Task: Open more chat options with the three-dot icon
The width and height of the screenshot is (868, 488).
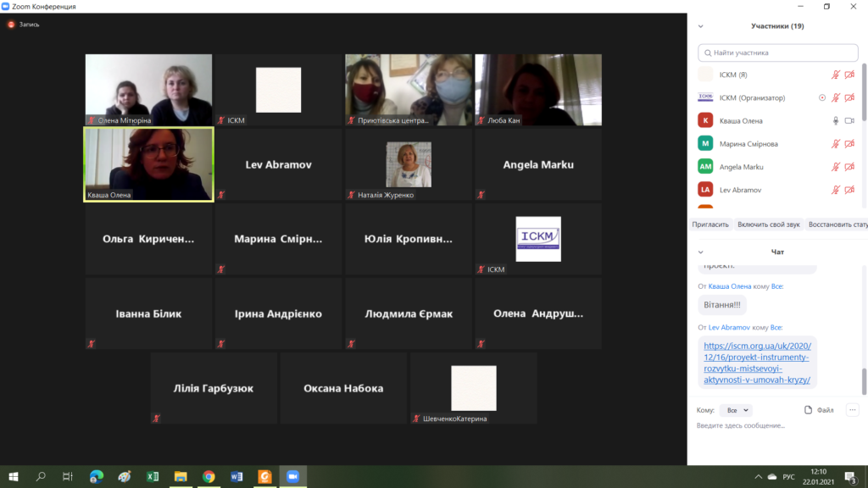Action: point(853,410)
